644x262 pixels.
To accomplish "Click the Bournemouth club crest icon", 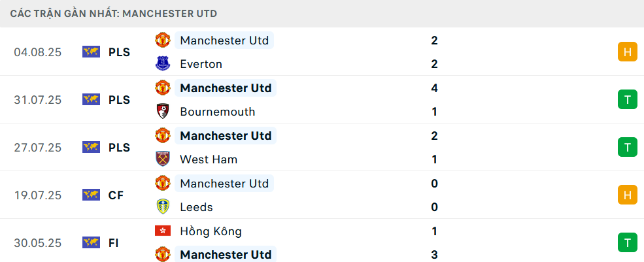I will point(162,112).
